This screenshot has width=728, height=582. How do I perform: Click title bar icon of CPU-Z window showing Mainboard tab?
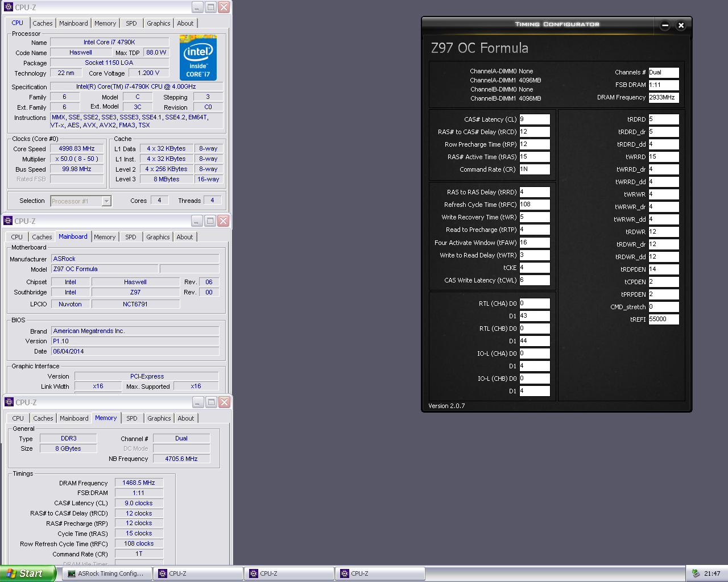[x=8, y=221]
